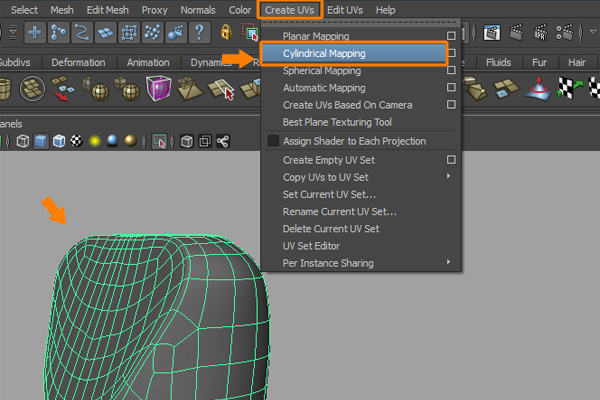
Task: Click the textured checker sphere panel icon
Action: [x=77, y=141]
